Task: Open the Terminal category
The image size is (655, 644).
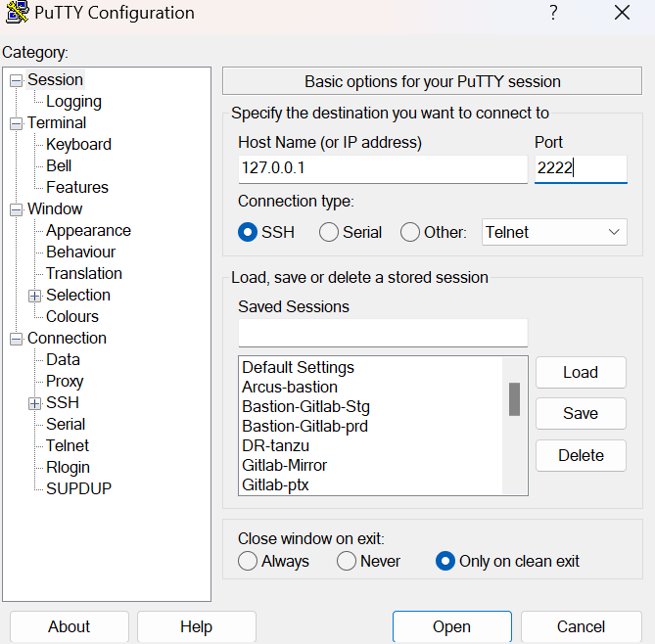Action: click(57, 122)
